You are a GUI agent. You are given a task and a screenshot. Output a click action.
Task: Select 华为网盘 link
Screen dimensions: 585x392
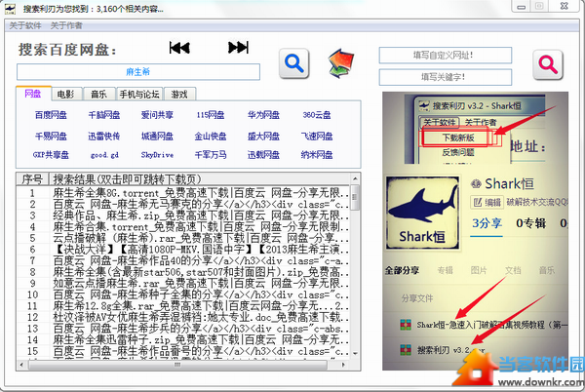[263, 115]
